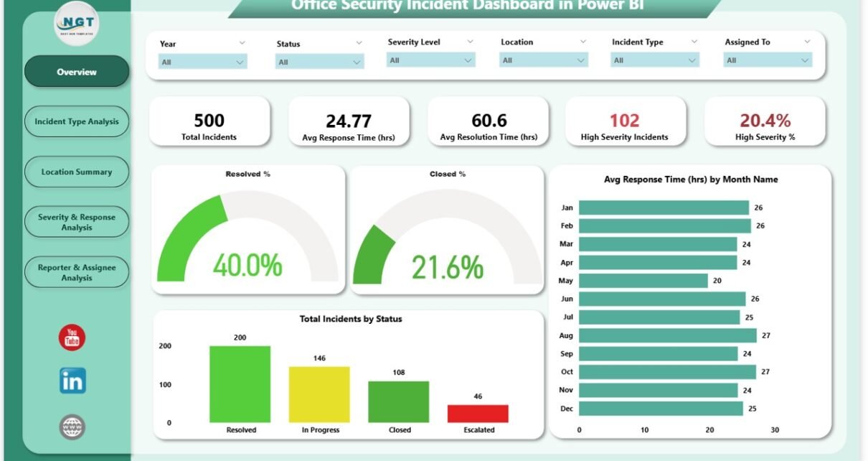Click the globe website icon

72,427
